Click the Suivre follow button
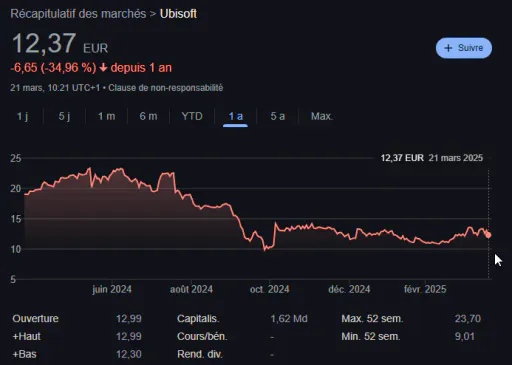This screenshot has height=365, width=512. tap(464, 48)
